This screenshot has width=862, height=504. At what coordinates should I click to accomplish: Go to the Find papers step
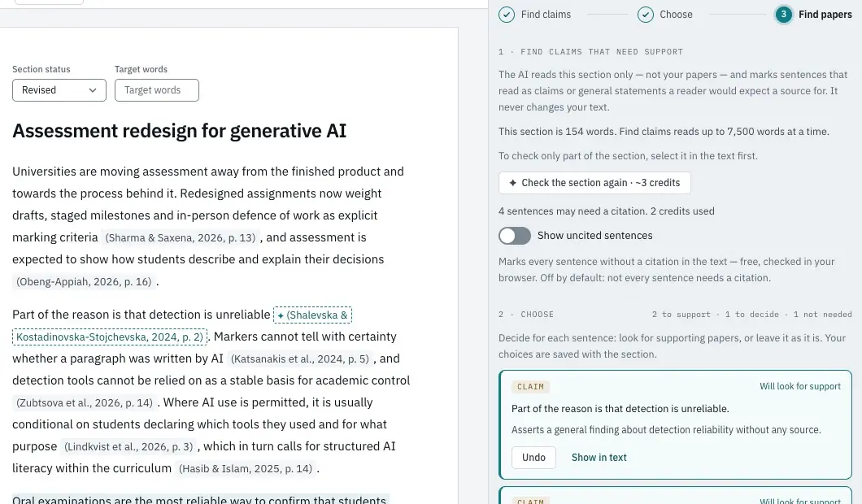pos(814,15)
